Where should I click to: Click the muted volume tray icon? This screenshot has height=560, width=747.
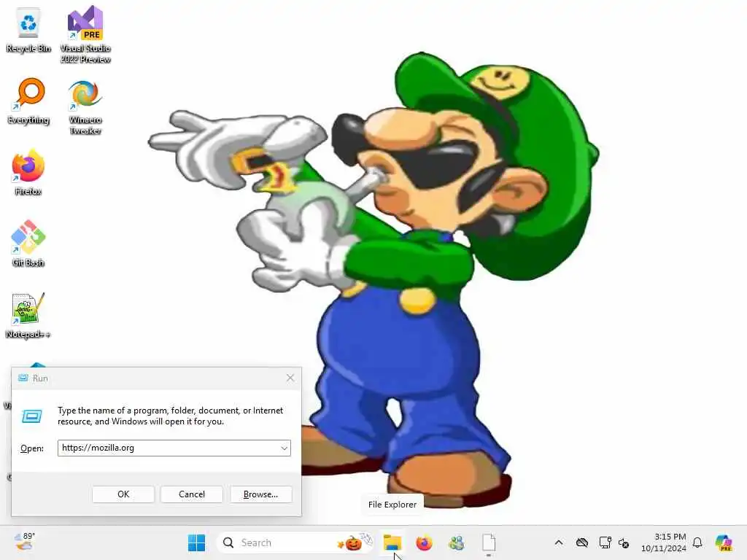tap(624, 542)
